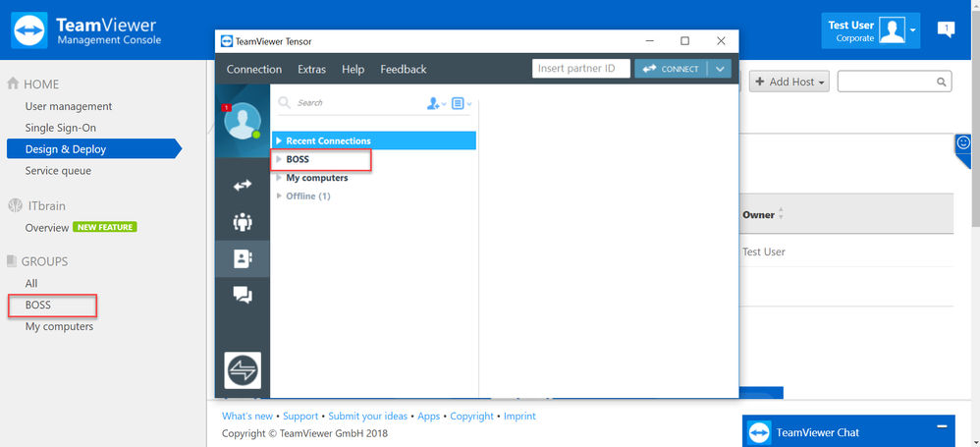Click the contacts search magnifier icon
This screenshot has height=447, width=980.
tap(284, 102)
